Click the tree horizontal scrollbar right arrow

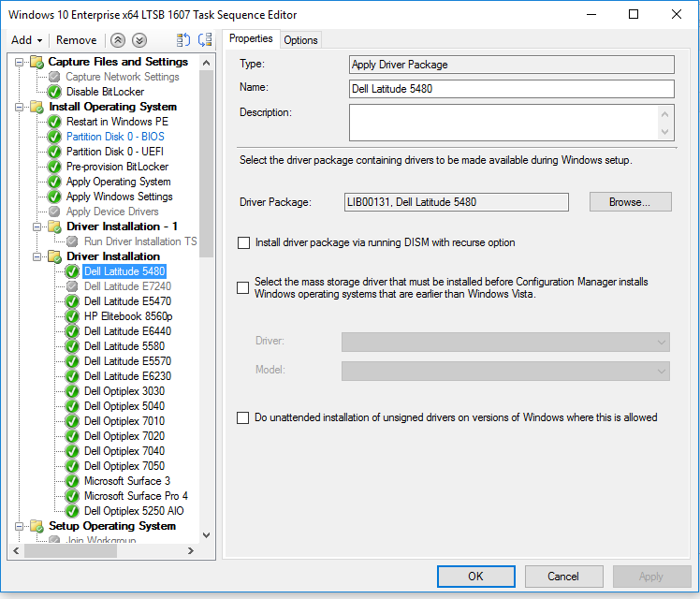click(191, 550)
